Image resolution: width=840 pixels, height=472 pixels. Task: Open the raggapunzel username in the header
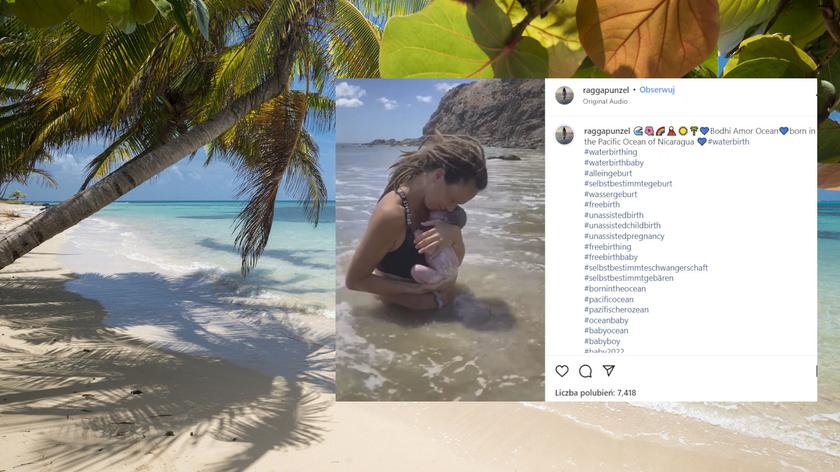pyautogui.click(x=606, y=90)
